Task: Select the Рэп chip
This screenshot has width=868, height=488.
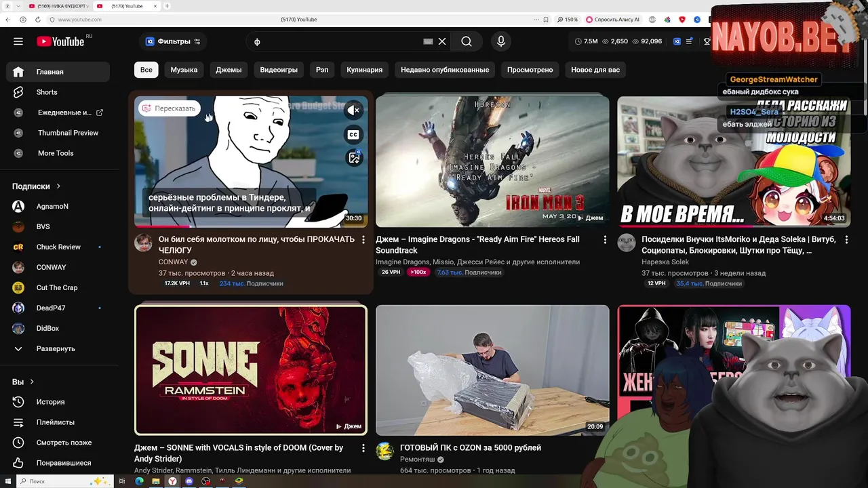Action: point(322,70)
